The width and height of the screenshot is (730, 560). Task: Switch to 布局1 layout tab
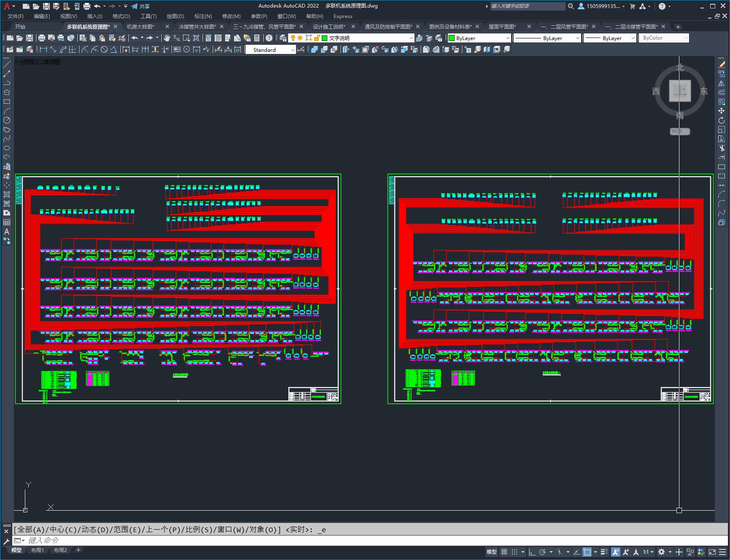(38, 550)
